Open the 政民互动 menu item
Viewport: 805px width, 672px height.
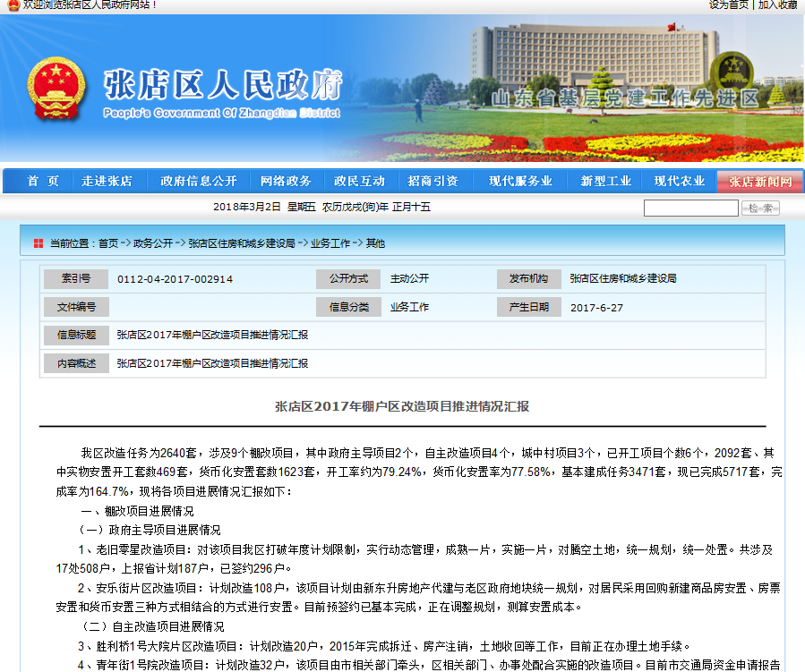(359, 181)
